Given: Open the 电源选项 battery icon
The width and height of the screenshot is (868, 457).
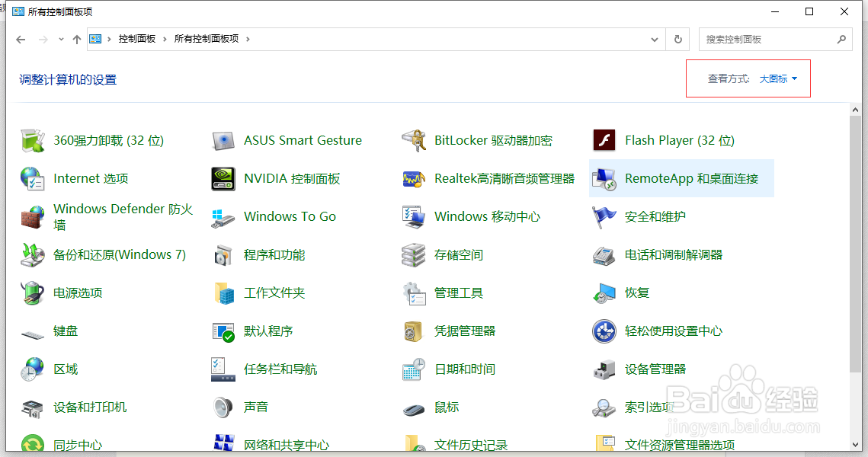Looking at the screenshot, I should [x=33, y=292].
